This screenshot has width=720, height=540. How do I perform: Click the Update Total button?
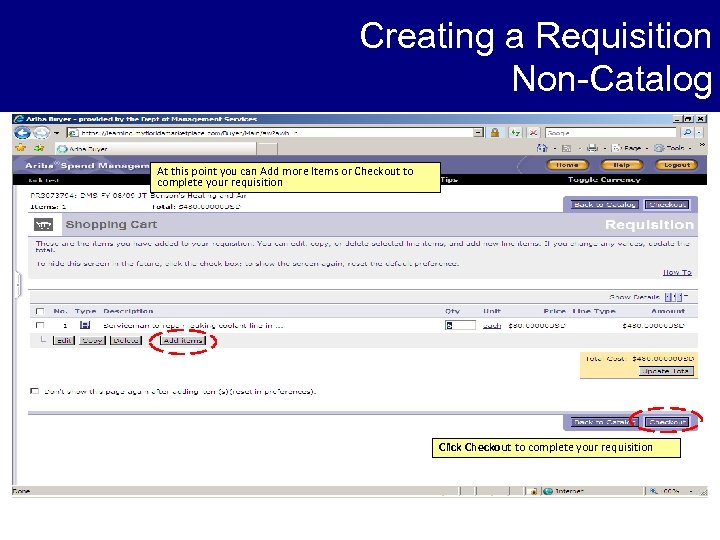tap(666, 371)
